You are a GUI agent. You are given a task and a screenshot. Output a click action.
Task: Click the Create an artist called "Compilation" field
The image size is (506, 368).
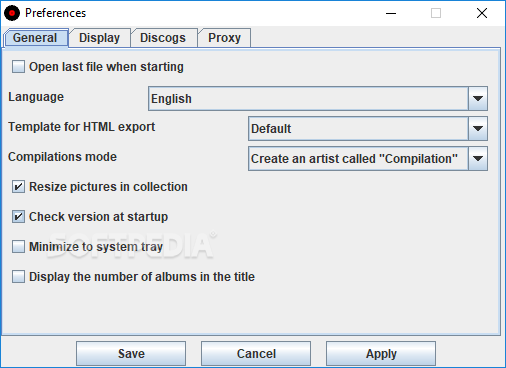[358, 159]
